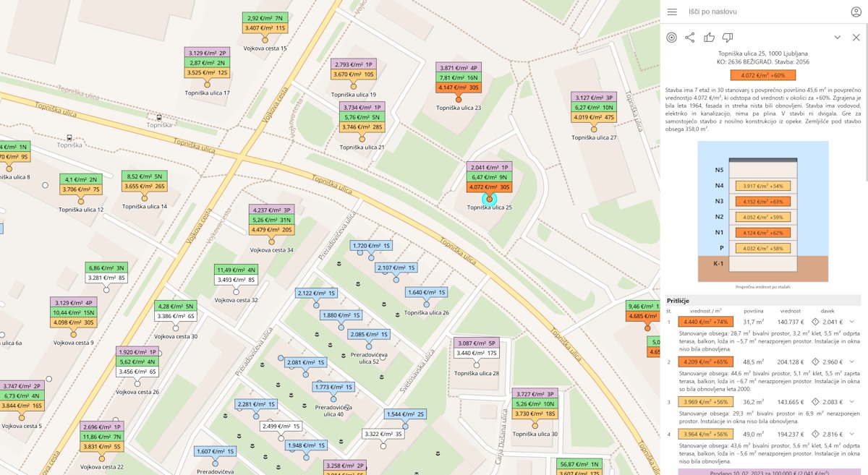This screenshot has height=475, width=868.
Task: Click the 2.107 €/m² 1S blue label
Action: [397, 268]
